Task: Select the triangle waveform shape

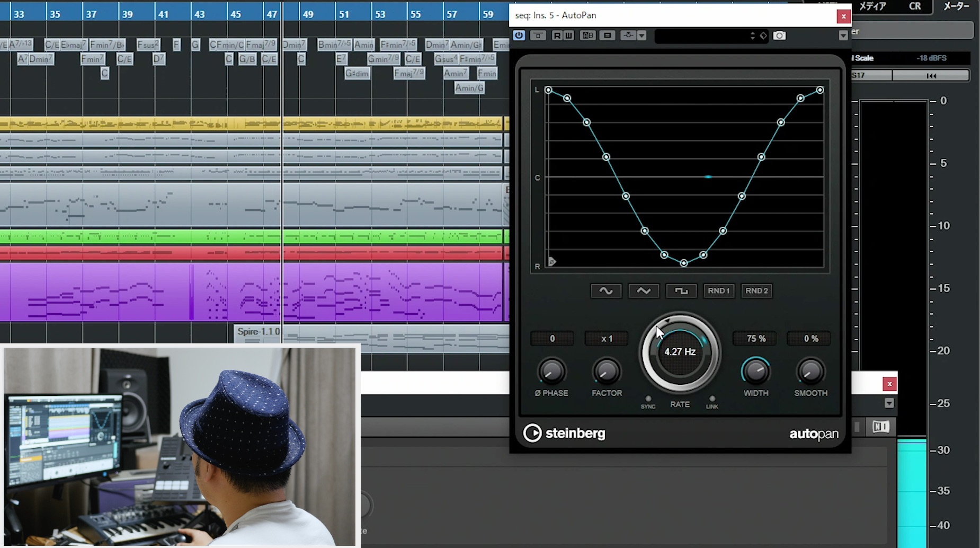Action: [x=644, y=291]
